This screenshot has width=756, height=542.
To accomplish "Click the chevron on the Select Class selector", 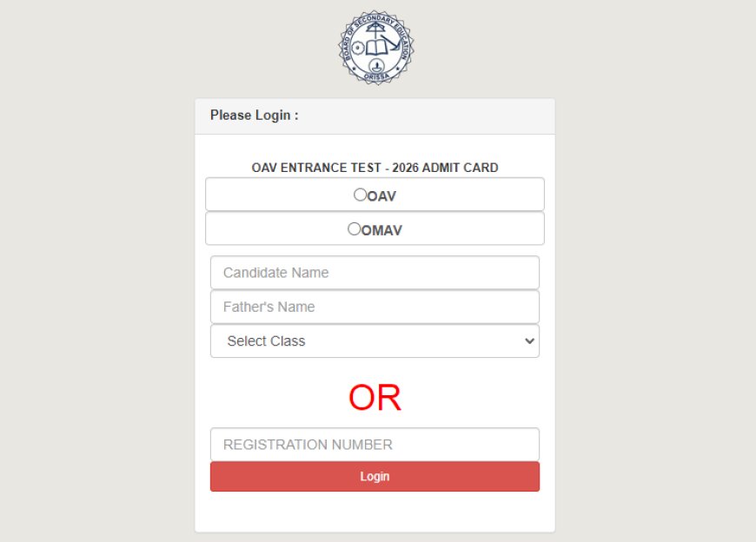I will tap(530, 340).
